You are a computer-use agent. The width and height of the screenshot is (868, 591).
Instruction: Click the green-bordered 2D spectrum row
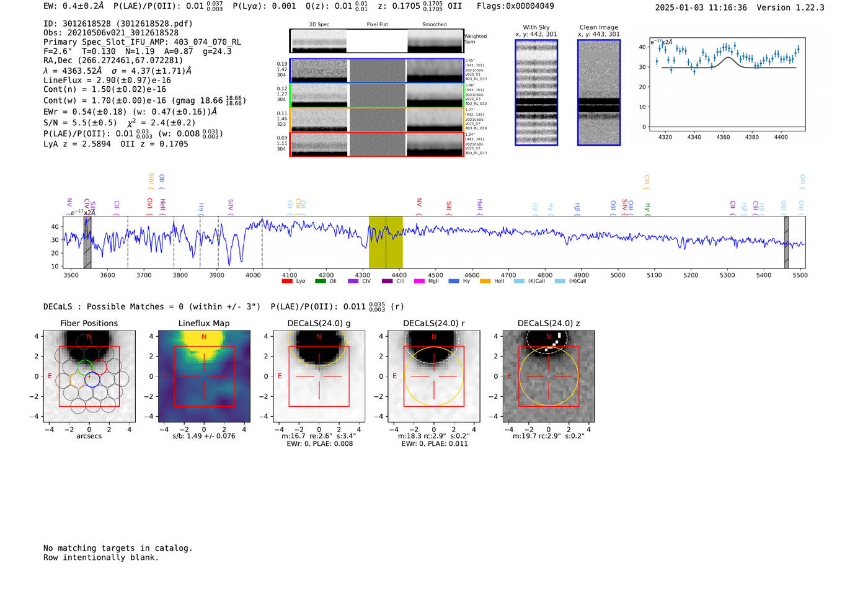click(x=377, y=95)
